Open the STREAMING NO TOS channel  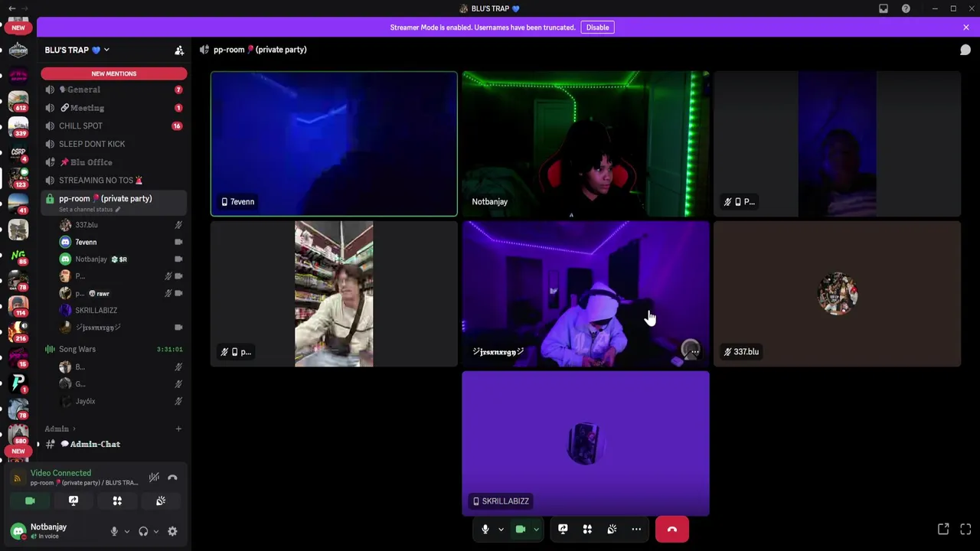[113, 180]
